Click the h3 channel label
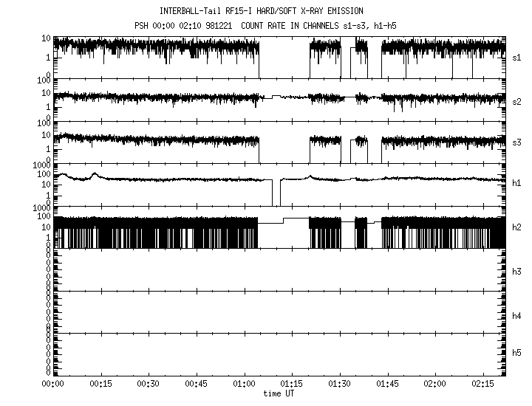Viewport: 532px width, 406px height. 516,272
